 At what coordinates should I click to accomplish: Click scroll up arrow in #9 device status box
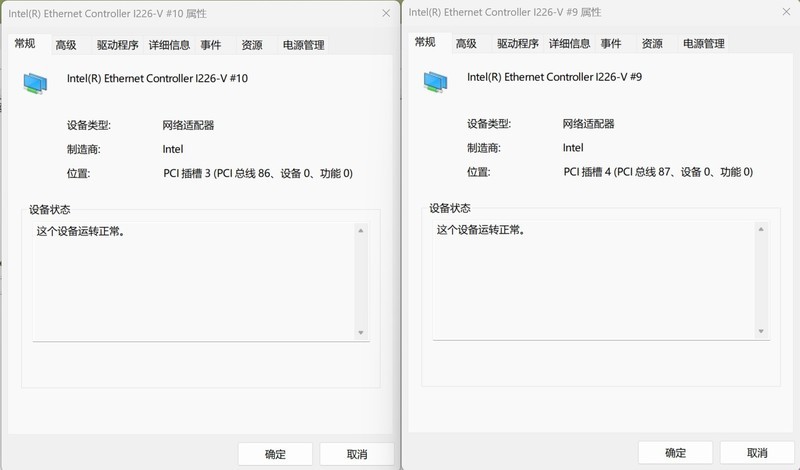[x=761, y=229]
